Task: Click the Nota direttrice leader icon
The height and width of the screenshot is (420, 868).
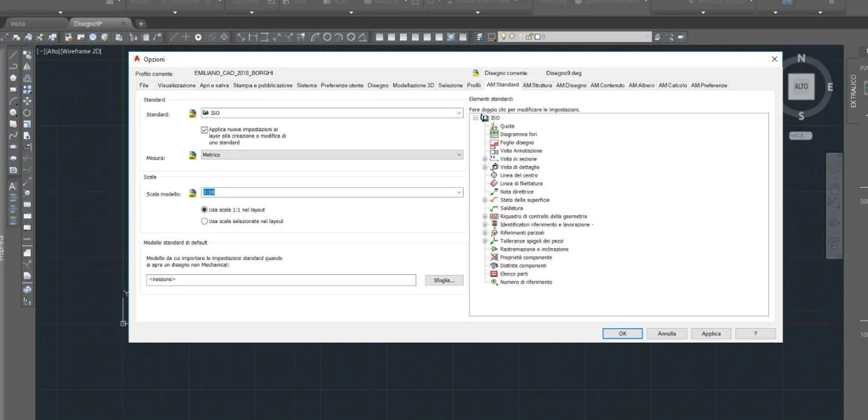Action: (x=494, y=192)
